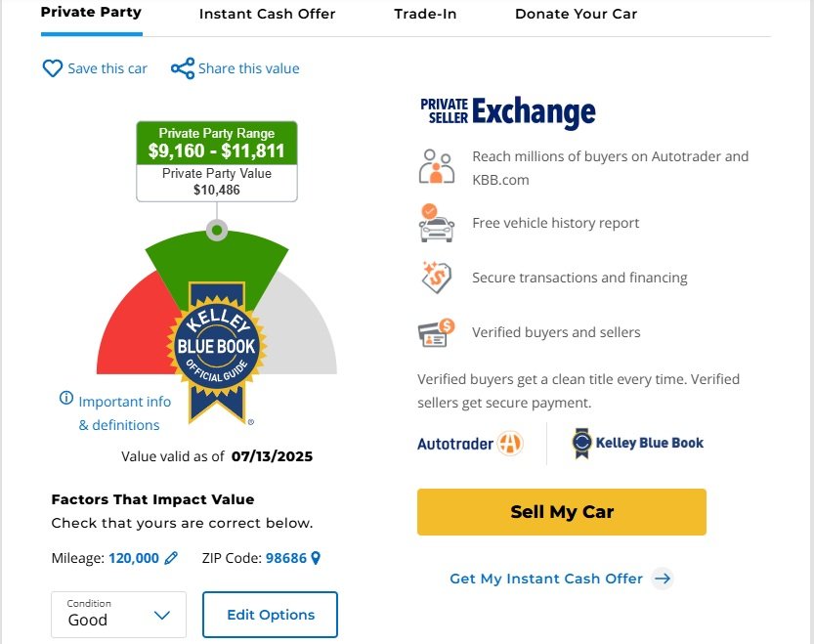This screenshot has width=814, height=644.
Task: Click the heart icon to save this car
Action: [53, 68]
